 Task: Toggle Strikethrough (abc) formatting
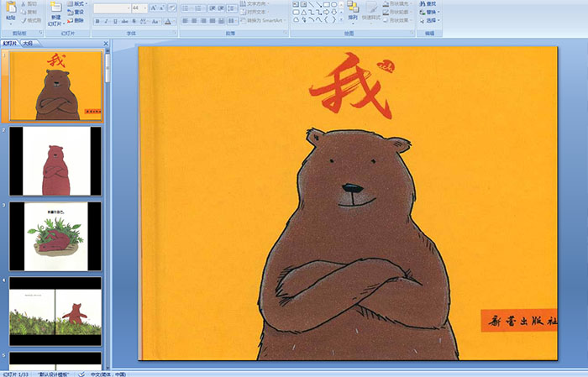[125, 22]
